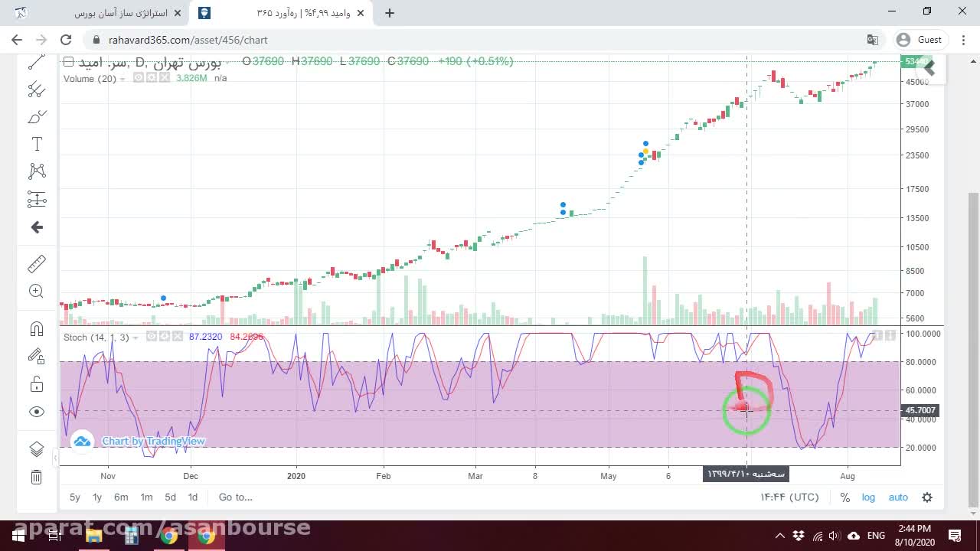Open the Windows Start menu

pos(18,536)
